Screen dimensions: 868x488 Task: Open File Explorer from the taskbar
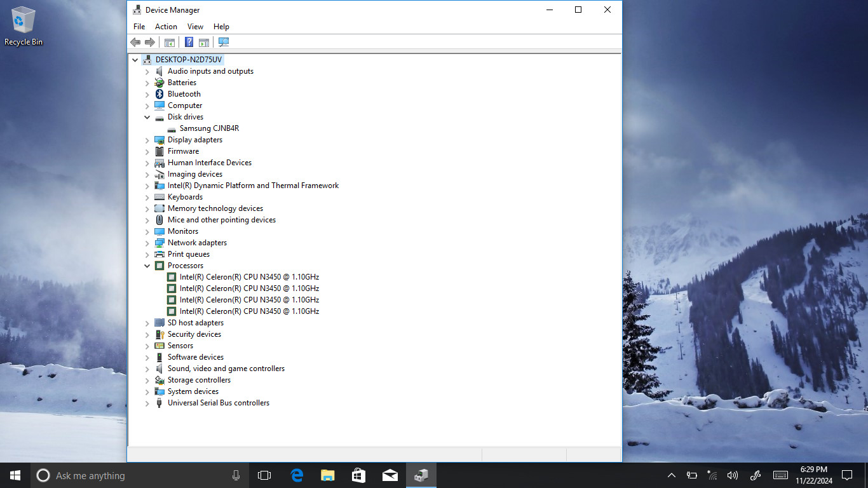point(327,475)
